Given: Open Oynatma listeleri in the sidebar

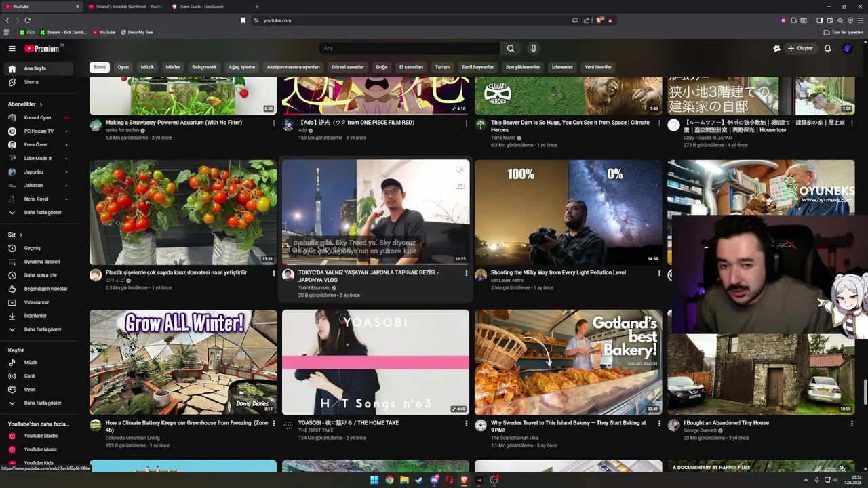Looking at the screenshot, I should [38, 262].
